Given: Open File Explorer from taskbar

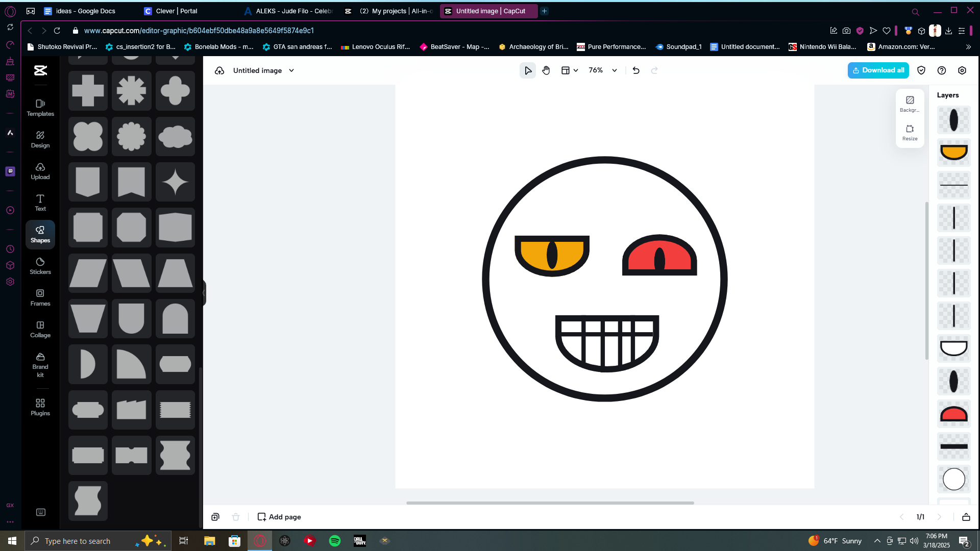Looking at the screenshot, I should point(209,541).
